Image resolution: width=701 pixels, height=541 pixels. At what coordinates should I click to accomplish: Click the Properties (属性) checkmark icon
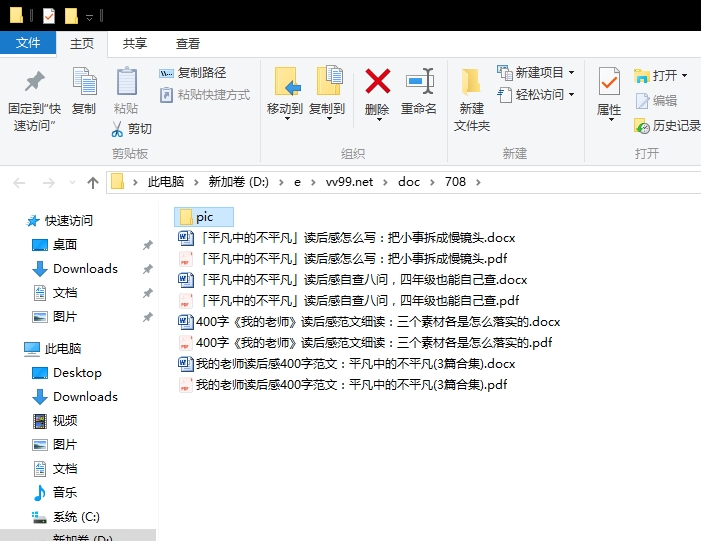click(x=609, y=81)
